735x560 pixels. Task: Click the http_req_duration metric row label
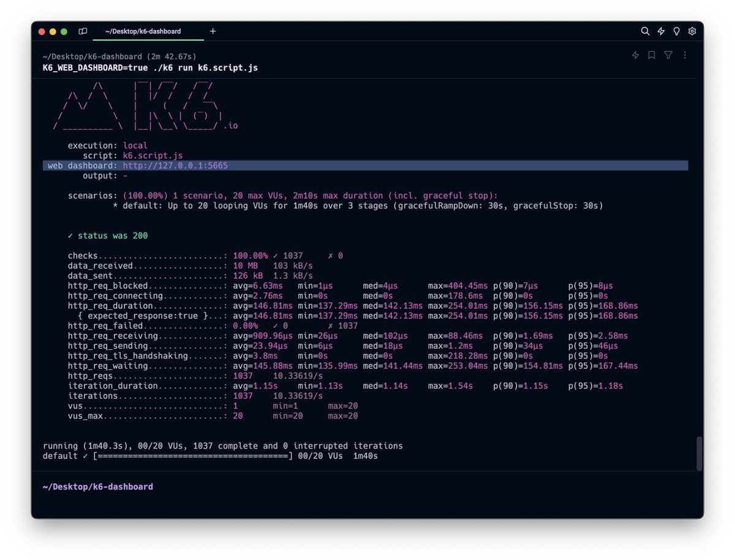(x=110, y=306)
